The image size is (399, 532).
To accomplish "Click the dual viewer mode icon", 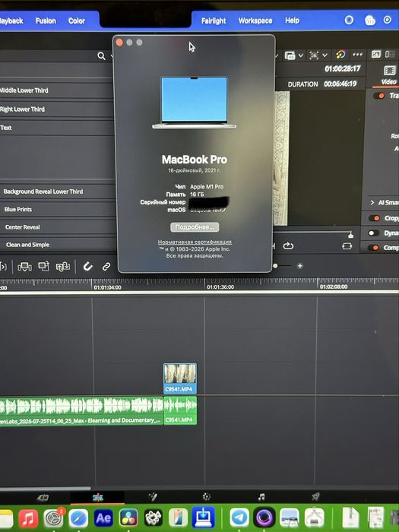I will point(390,54).
